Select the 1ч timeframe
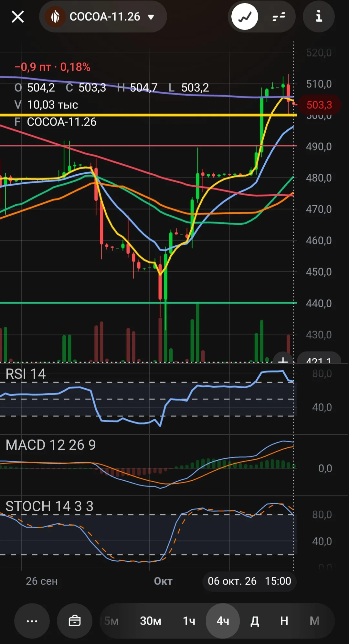349x644 pixels. 189,621
